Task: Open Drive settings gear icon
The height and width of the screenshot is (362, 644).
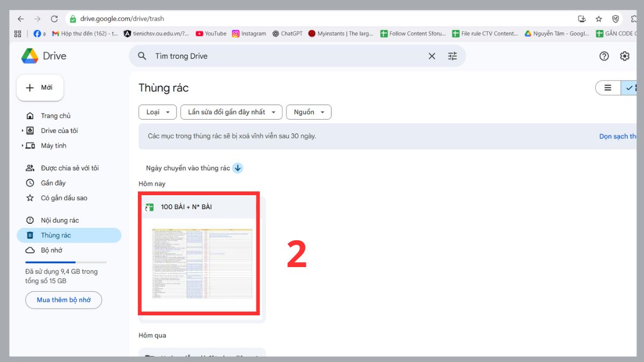Action: click(625, 56)
